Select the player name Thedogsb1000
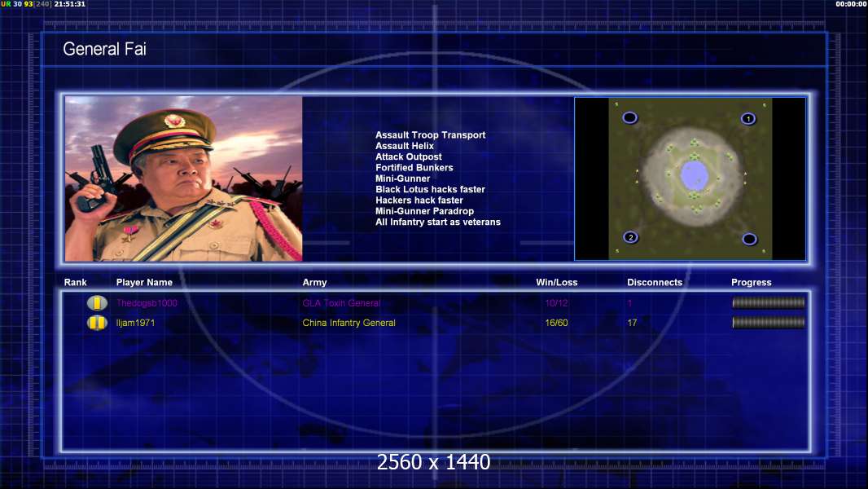This screenshot has height=489, width=868. pos(147,303)
